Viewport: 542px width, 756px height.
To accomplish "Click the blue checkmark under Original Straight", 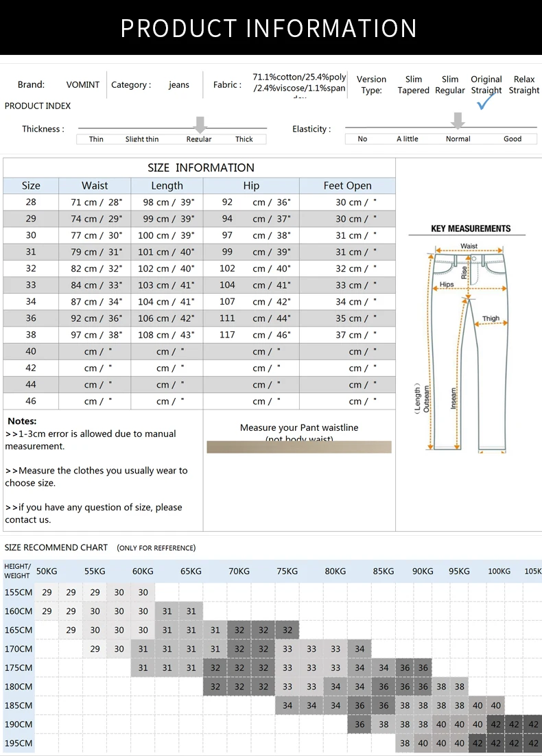I will click(485, 102).
